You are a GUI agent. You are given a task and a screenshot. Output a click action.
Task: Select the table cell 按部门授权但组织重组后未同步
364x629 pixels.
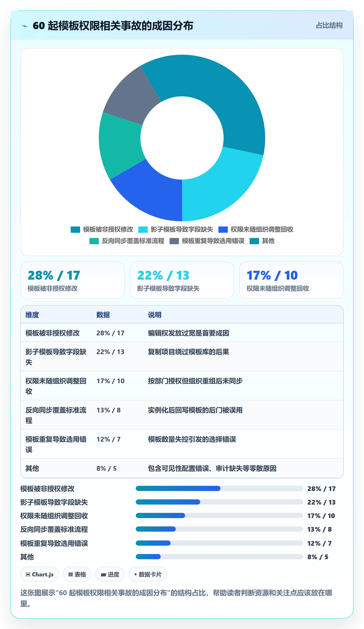point(195,381)
